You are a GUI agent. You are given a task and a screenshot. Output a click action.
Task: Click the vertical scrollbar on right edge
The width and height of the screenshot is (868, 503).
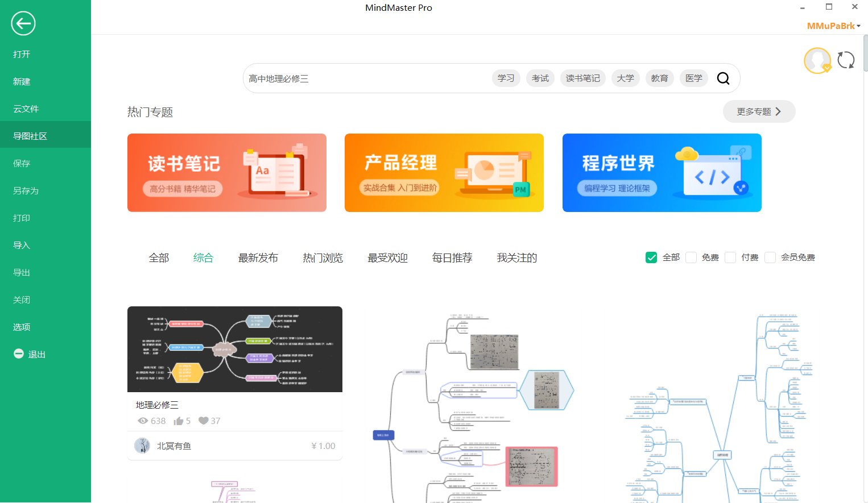click(x=865, y=53)
